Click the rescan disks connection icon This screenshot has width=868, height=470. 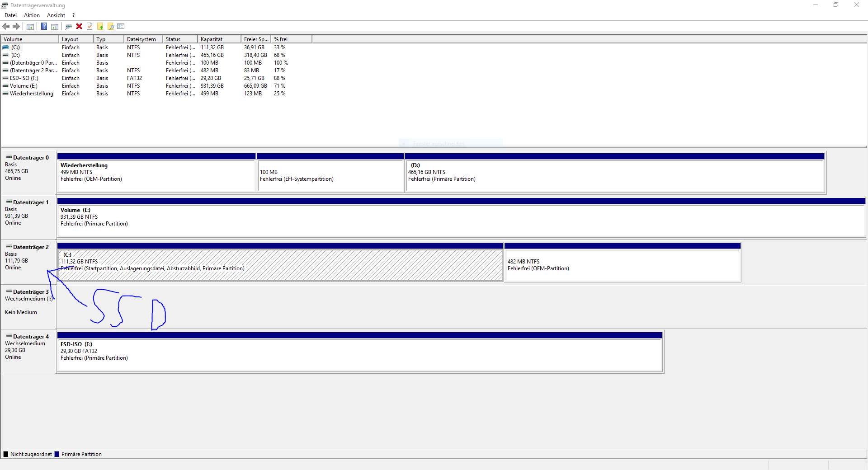click(x=69, y=27)
